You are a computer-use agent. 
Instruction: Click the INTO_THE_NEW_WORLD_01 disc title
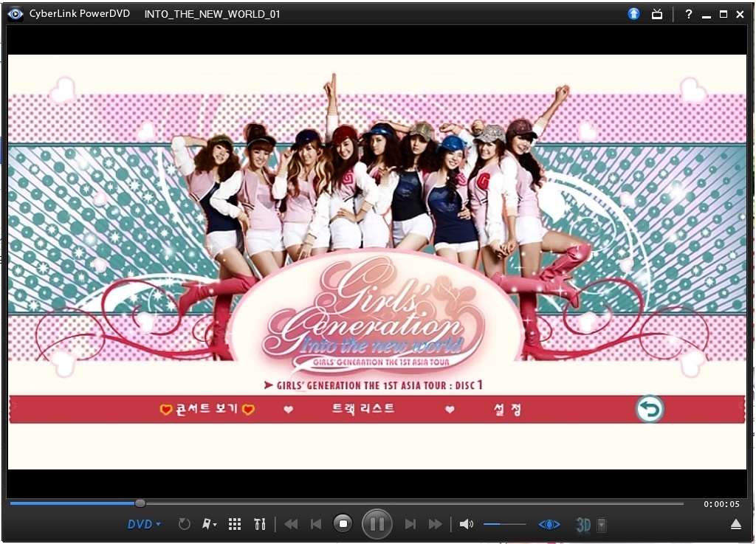coord(212,14)
